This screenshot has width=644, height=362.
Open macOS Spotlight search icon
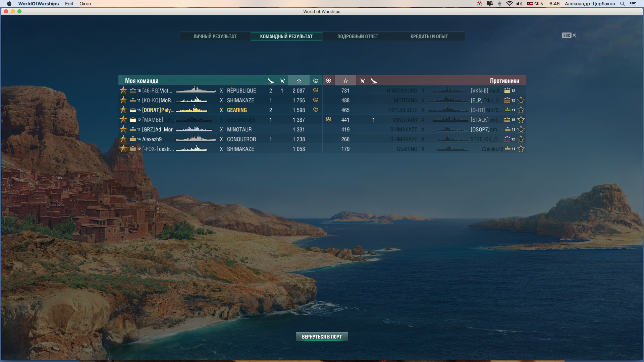coord(623,4)
